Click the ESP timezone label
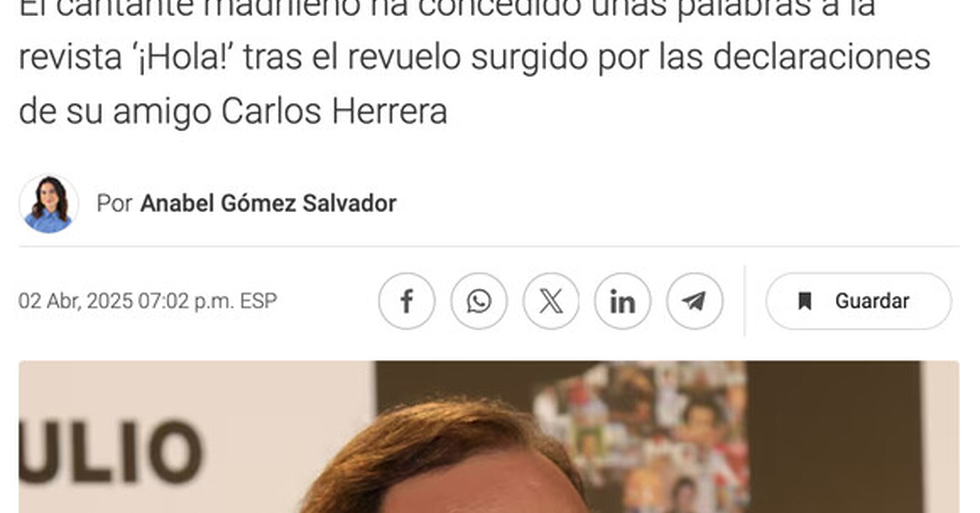This screenshot has height=513, width=980. [x=258, y=301]
